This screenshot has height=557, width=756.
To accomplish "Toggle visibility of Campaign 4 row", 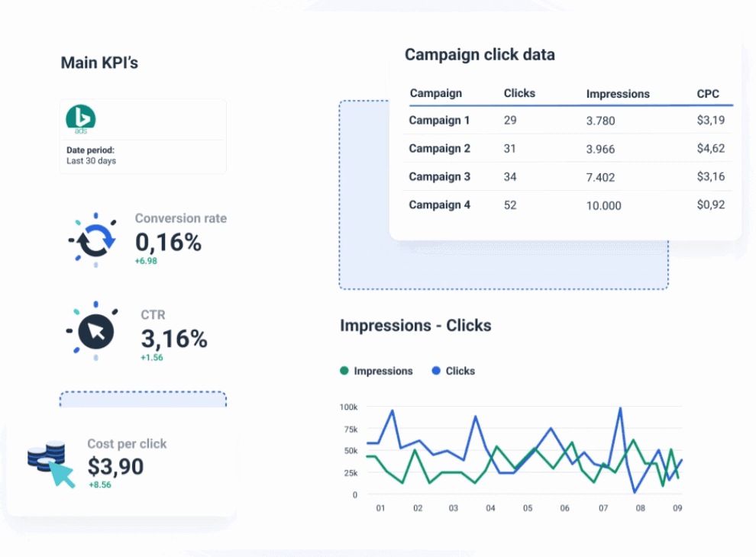I will pyautogui.click(x=440, y=204).
